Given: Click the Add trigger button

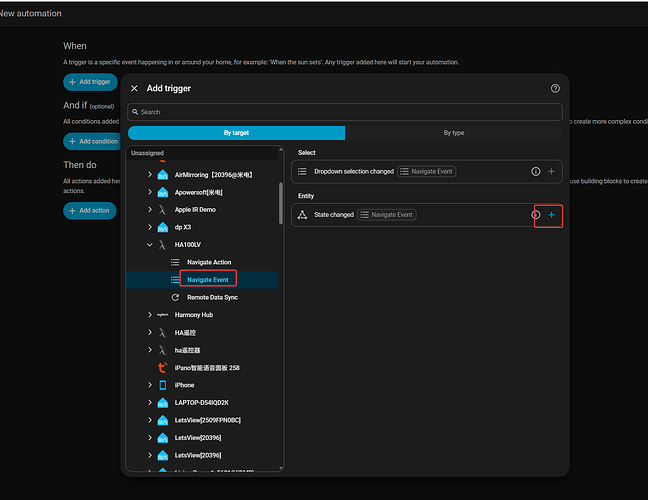Looking at the screenshot, I should (x=90, y=82).
